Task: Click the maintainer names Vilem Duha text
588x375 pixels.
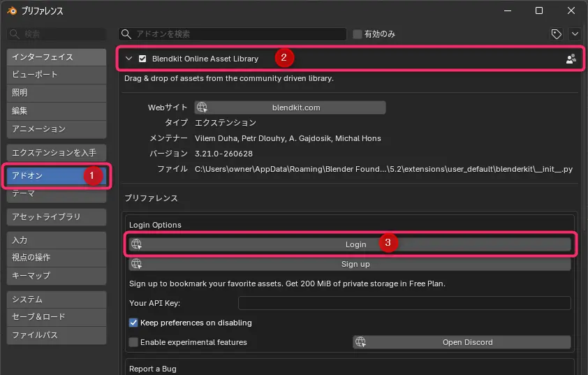Action: tap(288, 138)
